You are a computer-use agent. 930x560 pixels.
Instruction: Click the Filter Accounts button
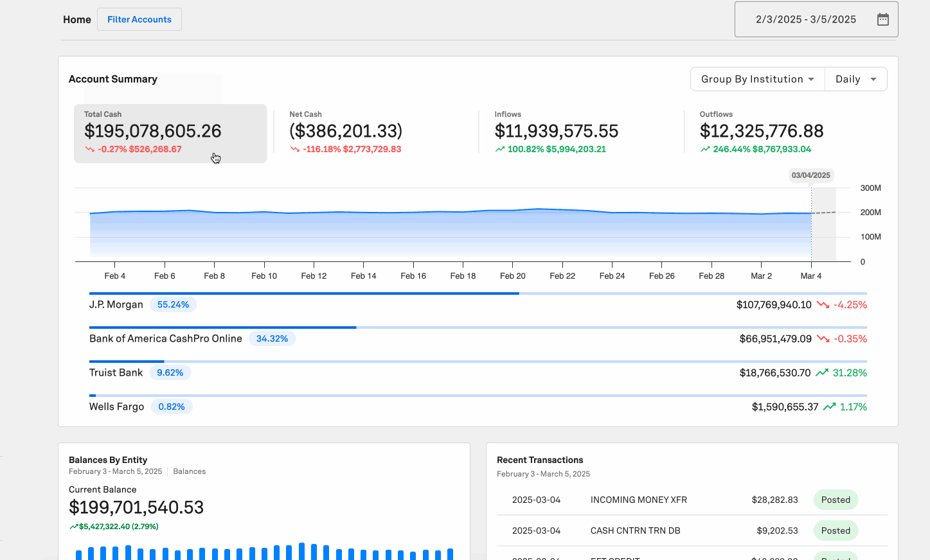pos(139,19)
